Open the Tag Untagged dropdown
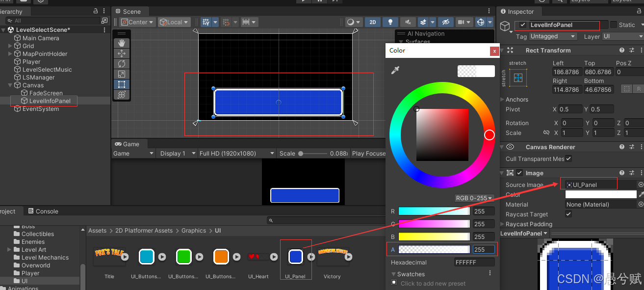Image resolution: width=644 pixels, height=290 pixels. (x=553, y=36)
